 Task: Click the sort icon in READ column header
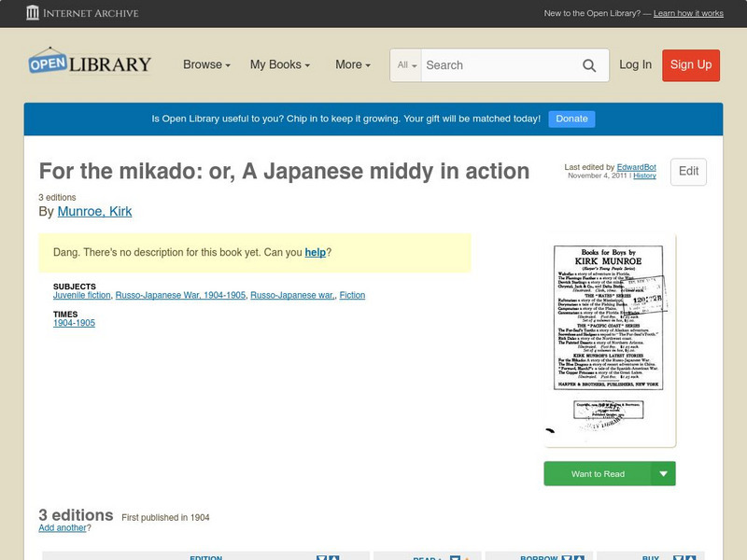(x=454, y=557)
